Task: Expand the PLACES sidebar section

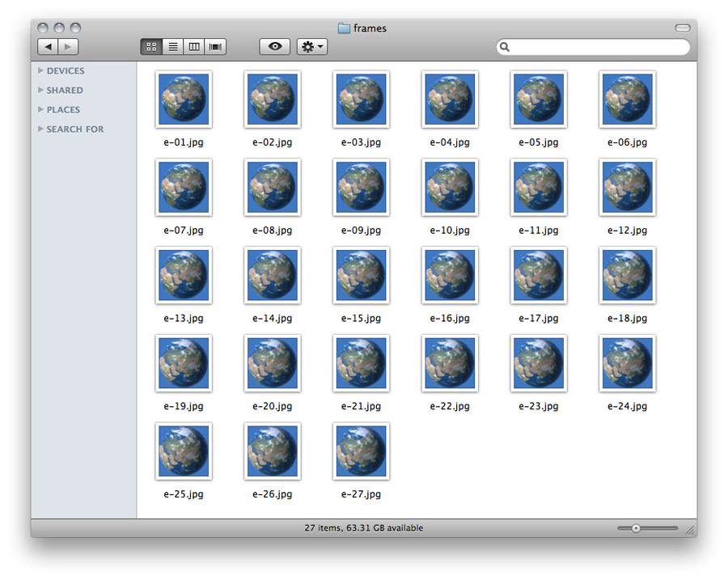Action: pos(41,110)
